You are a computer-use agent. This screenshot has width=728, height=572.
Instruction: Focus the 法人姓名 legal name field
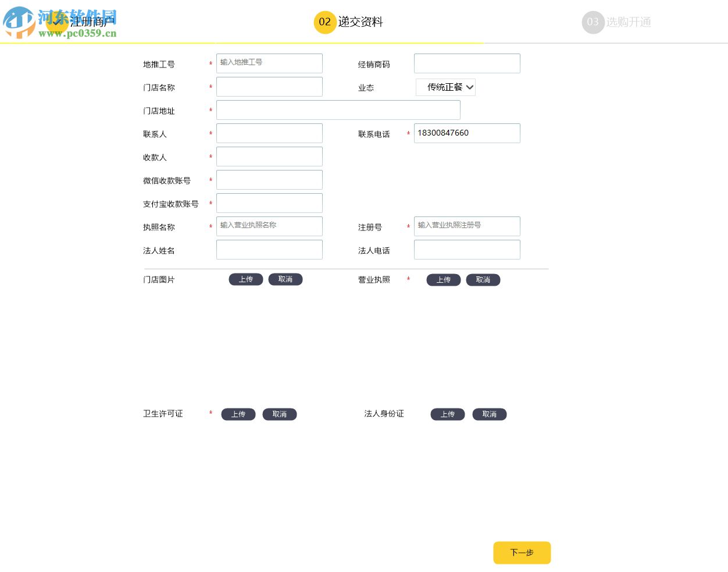coord(269,249)
